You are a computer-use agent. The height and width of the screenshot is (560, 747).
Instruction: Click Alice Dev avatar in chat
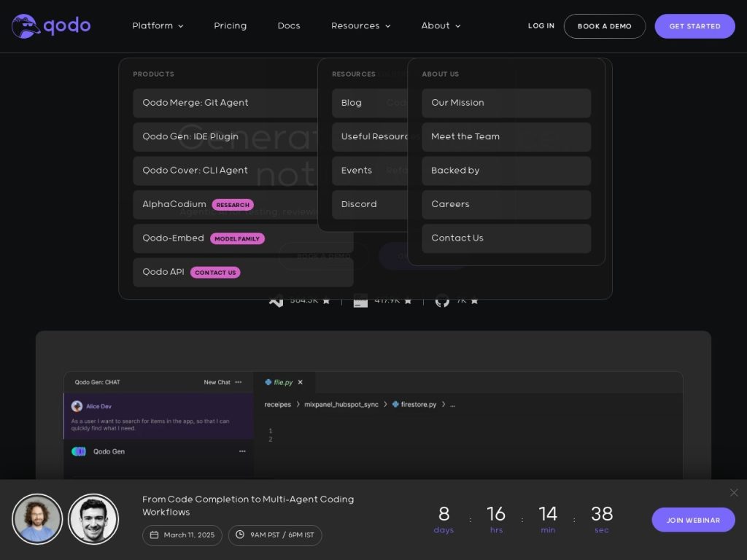77,406
